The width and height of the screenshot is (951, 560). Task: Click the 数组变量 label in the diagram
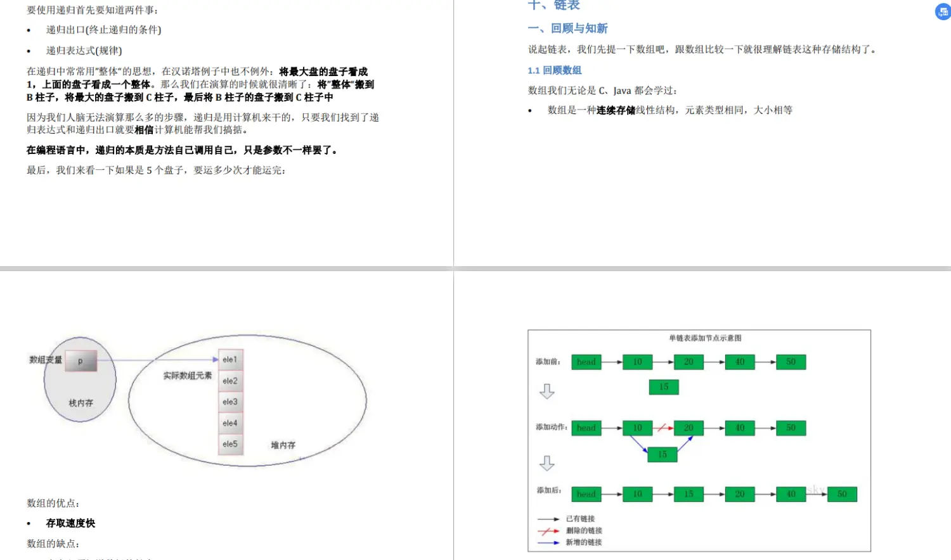tap(46, 360)
